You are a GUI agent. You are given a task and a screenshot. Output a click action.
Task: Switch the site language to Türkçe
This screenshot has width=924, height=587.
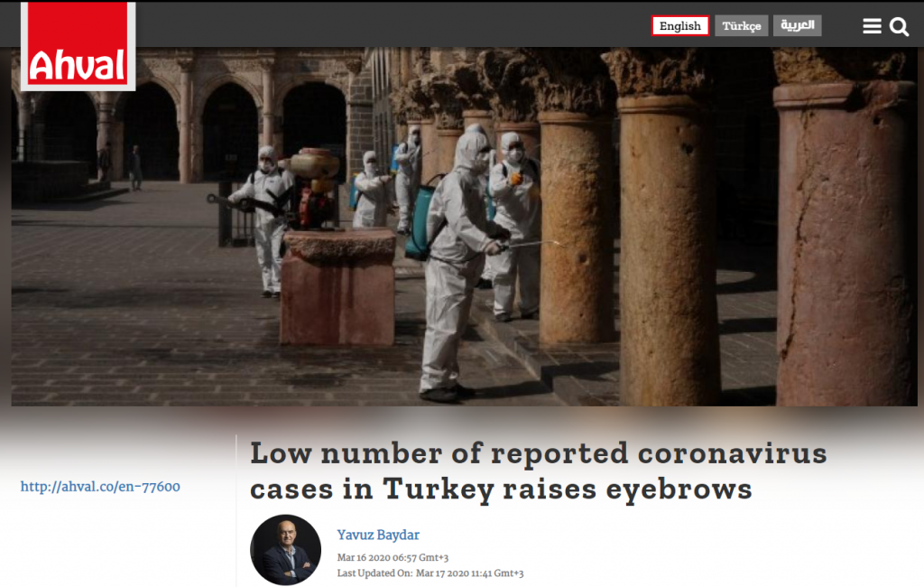pos(741,26)
